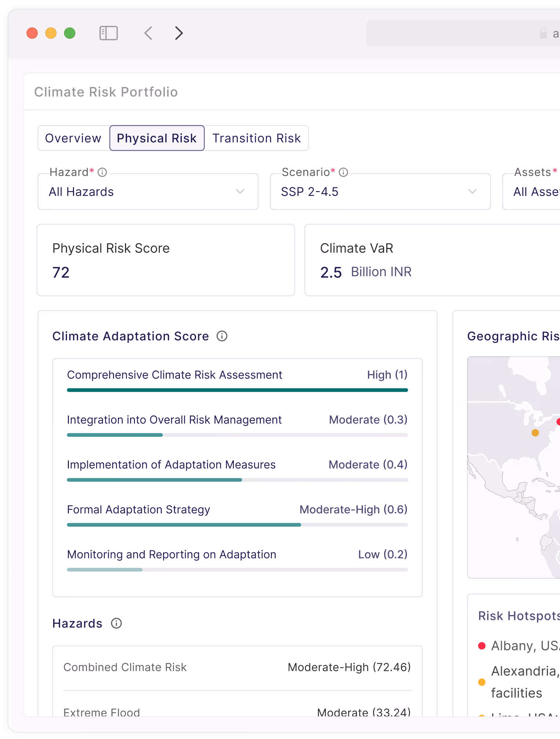
Task: Click the Scenario info icon
Action: pyautogui.click(x=343, y=172)
